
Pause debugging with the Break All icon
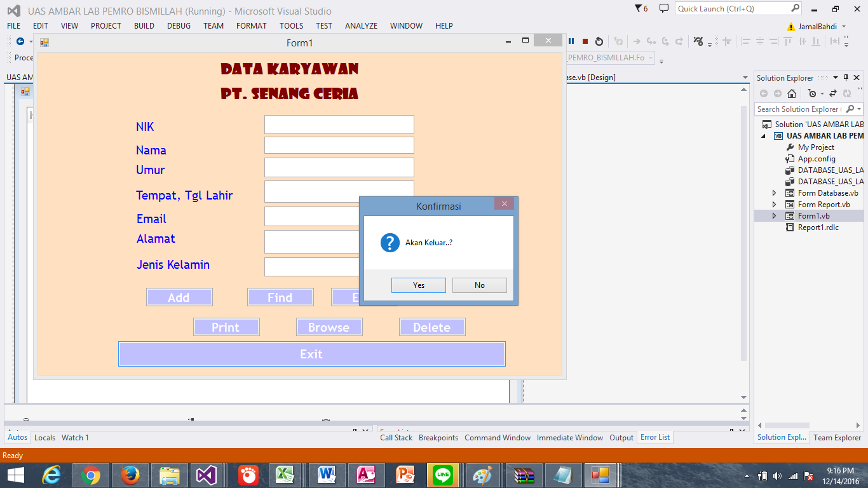[x=571, y=41]
